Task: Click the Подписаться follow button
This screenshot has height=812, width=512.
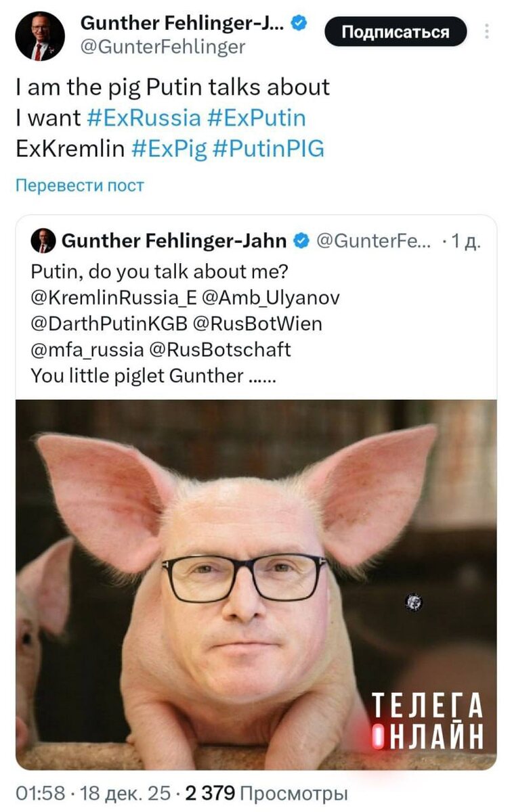Action: [x=396, y=31]
